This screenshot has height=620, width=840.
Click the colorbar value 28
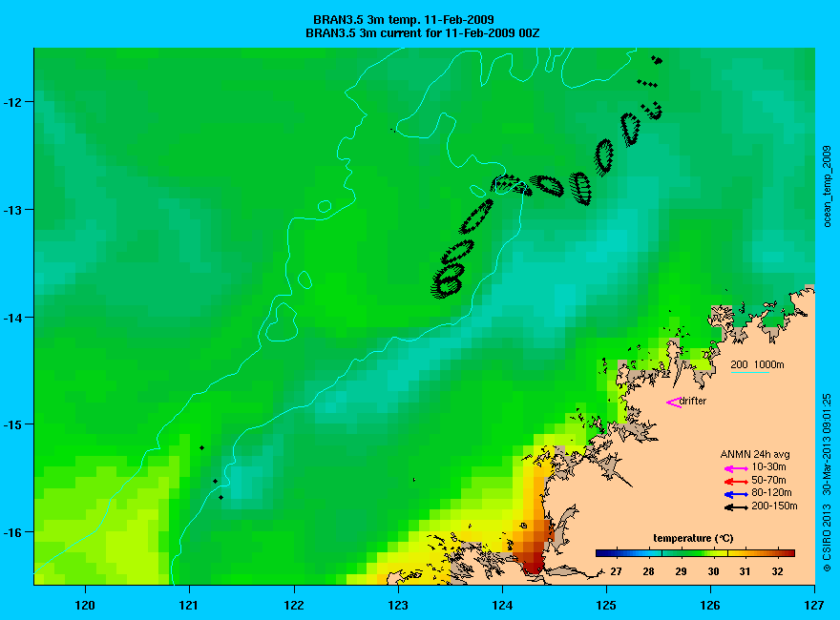point(648,571)
